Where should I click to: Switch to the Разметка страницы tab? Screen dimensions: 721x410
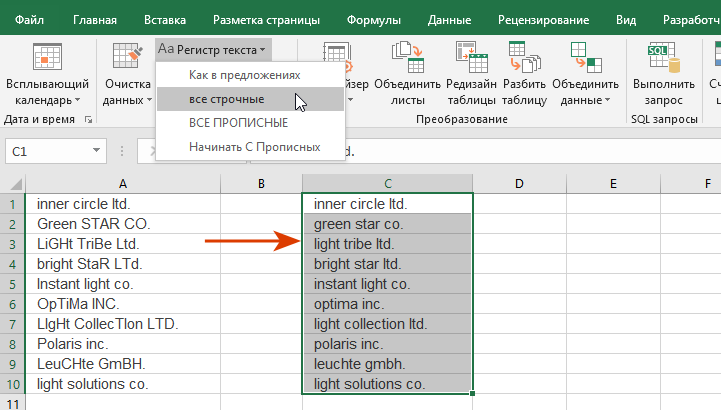click(266, 20)
